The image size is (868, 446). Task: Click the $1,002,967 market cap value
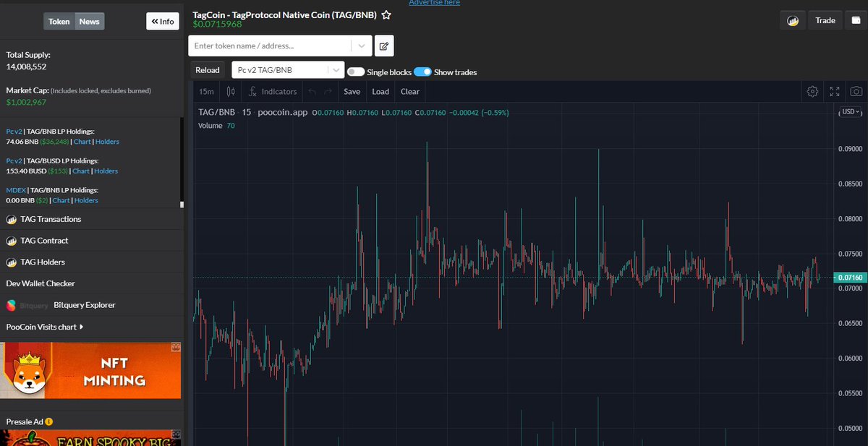26,102
